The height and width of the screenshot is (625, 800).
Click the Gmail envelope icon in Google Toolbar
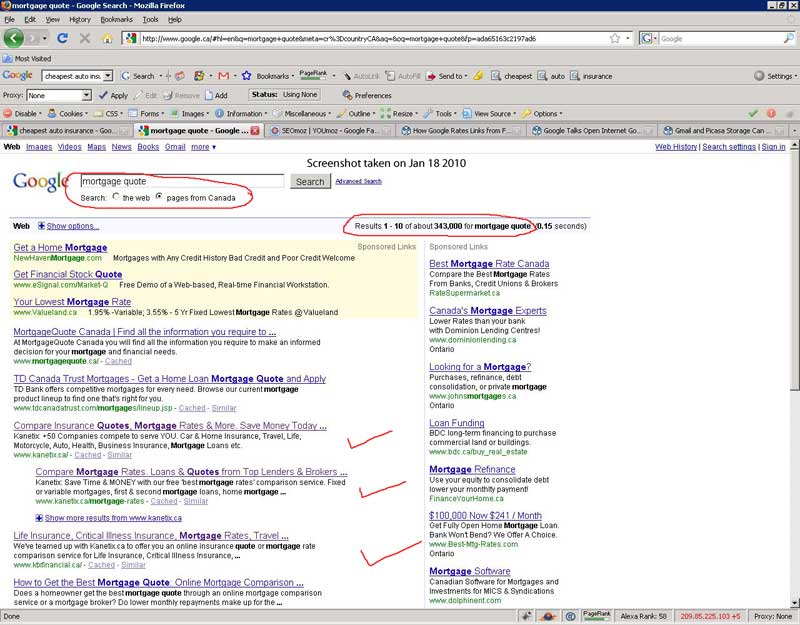223,76
